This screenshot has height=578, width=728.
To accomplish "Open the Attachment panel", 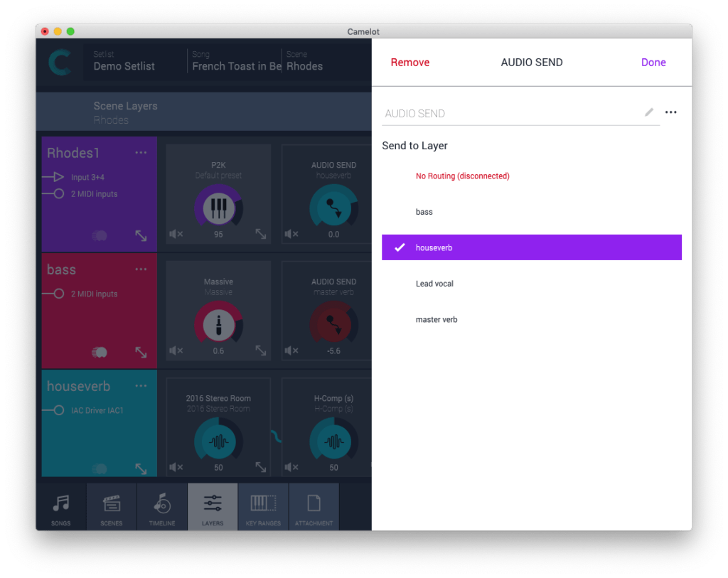I will pos(314,506).
